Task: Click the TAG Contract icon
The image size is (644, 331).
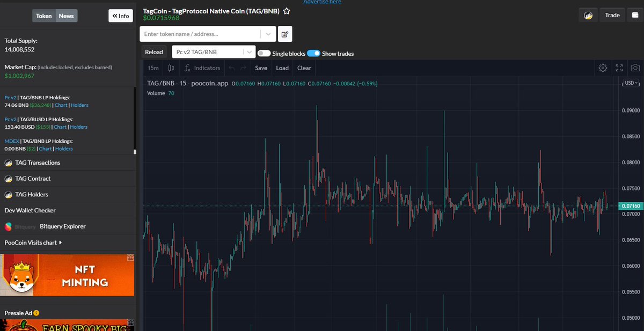Action: coord(9,179)
